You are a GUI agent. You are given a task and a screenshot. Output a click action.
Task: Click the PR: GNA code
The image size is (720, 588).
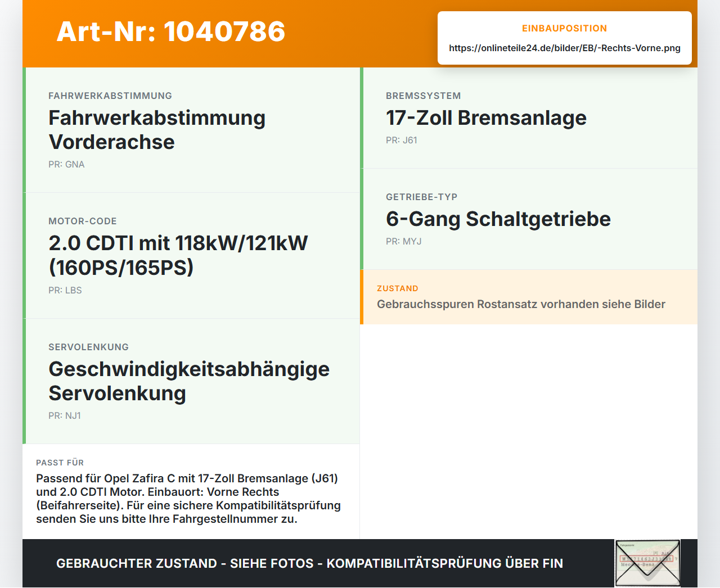(66, 164)
